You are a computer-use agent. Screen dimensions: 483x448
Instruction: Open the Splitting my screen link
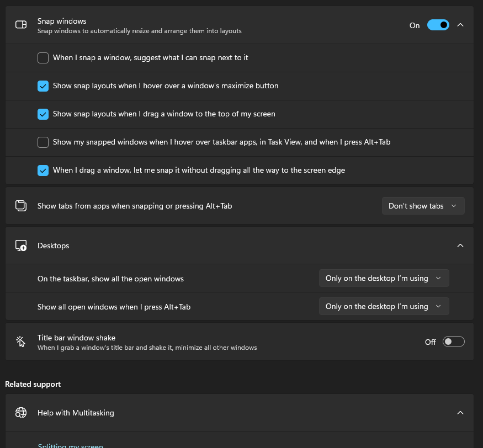pyautogui.click(x=71, y=445)
